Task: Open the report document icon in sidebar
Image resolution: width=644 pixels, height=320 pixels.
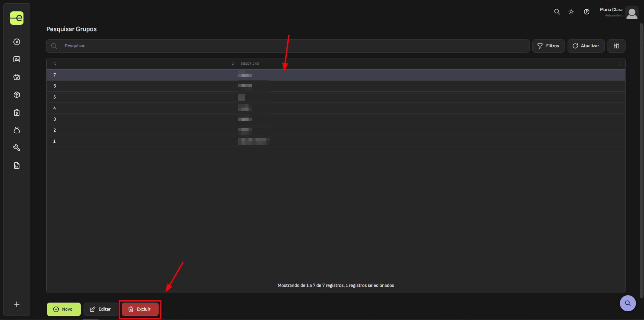Action: [x=17, y=166]
